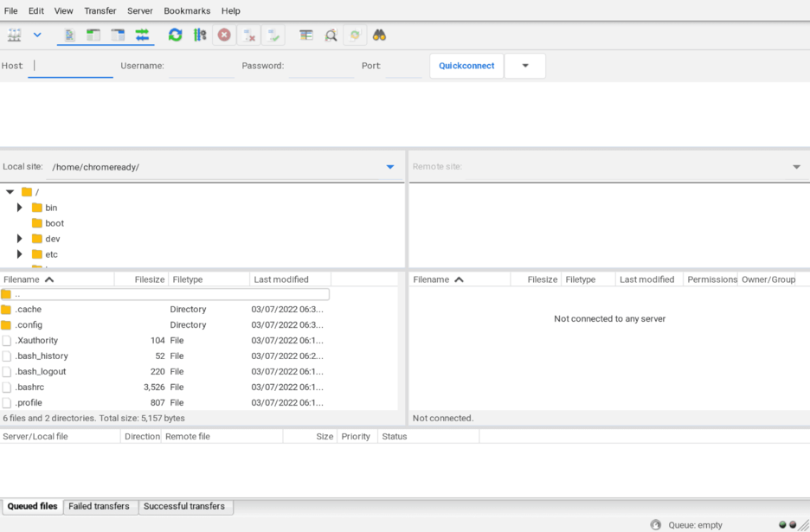
Task: Expand the dev folder tree node
Action: coord(20,239)
